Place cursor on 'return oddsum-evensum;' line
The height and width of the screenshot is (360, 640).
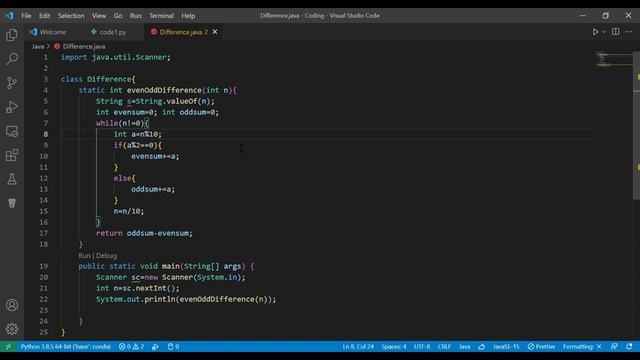coord(144,233)
